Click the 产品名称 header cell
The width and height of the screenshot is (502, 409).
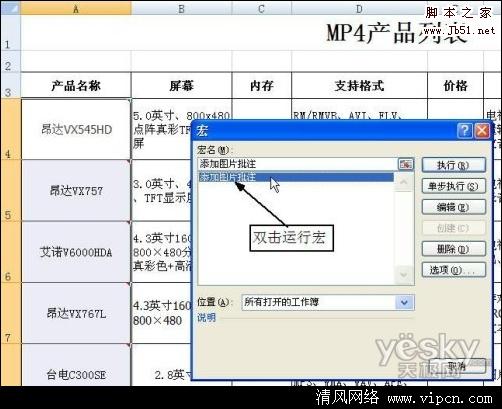pyautogui.click(x=76, y=86)
